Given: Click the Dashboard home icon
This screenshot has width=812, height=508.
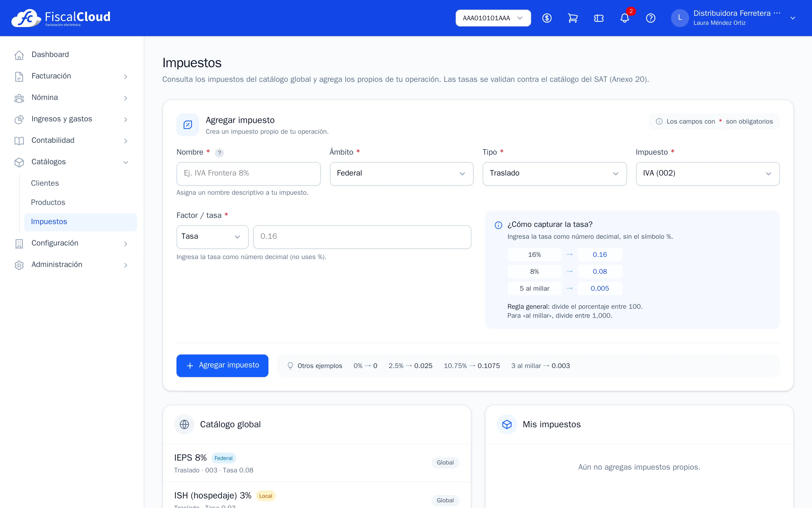Looking at the screenshot, I should (x=19, y=55).
